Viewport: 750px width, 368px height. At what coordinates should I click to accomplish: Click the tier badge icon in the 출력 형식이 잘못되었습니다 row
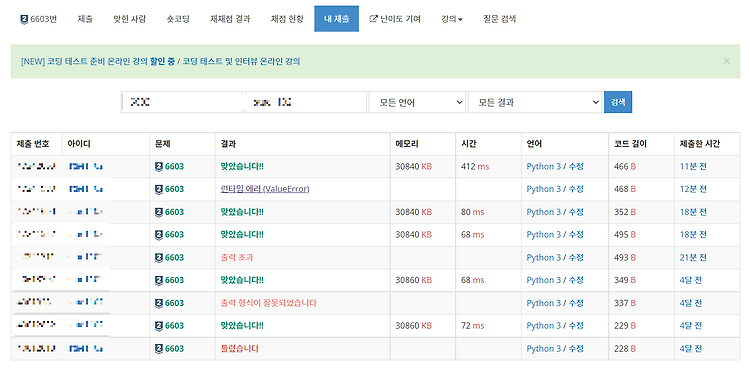coord(159,303)
